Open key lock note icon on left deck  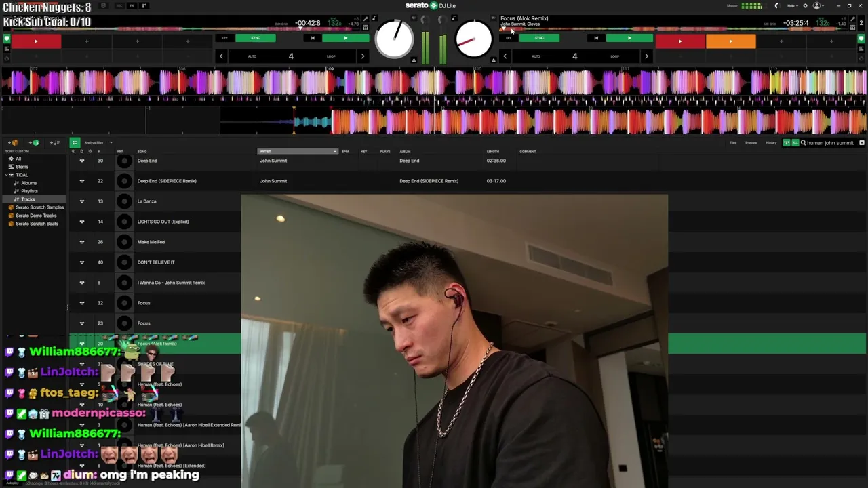pos(374,19)
